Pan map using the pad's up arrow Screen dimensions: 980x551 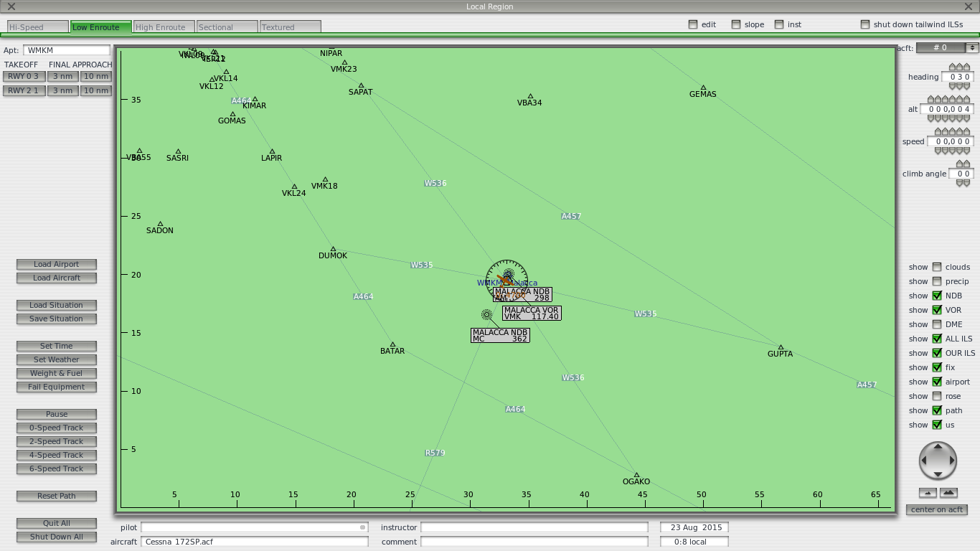point(938,448)
